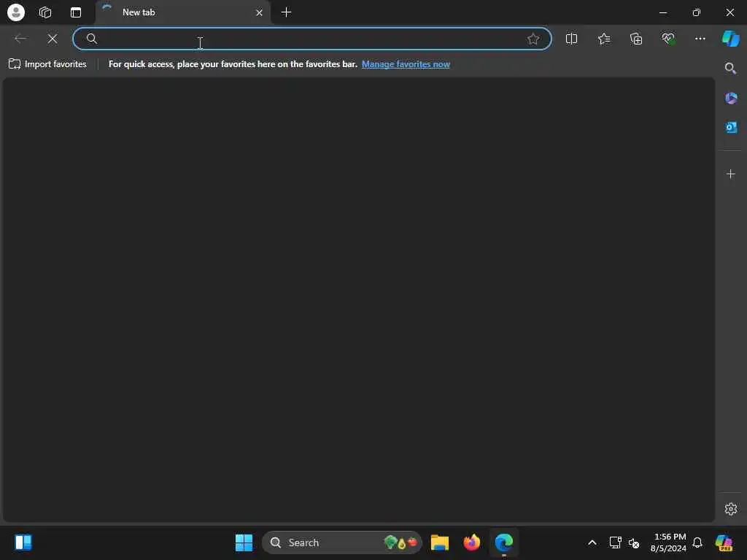Open Microsoft 365 sidebar app

(731, 98)
